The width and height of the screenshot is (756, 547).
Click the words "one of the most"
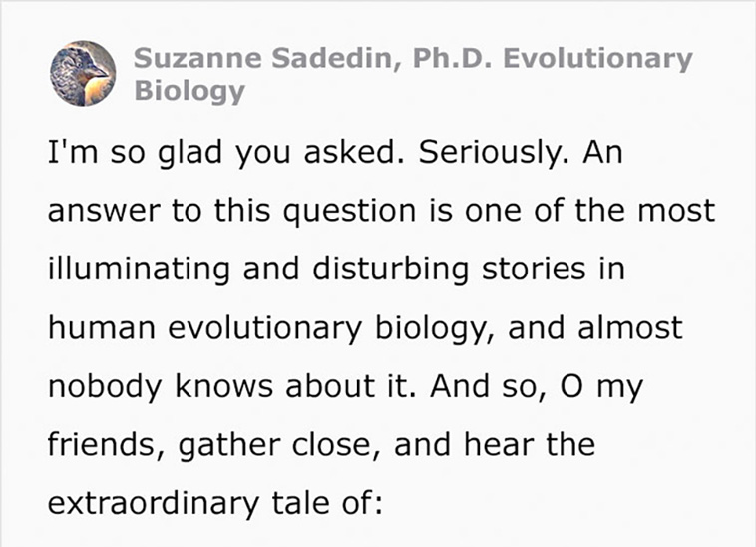pos(589,211)
